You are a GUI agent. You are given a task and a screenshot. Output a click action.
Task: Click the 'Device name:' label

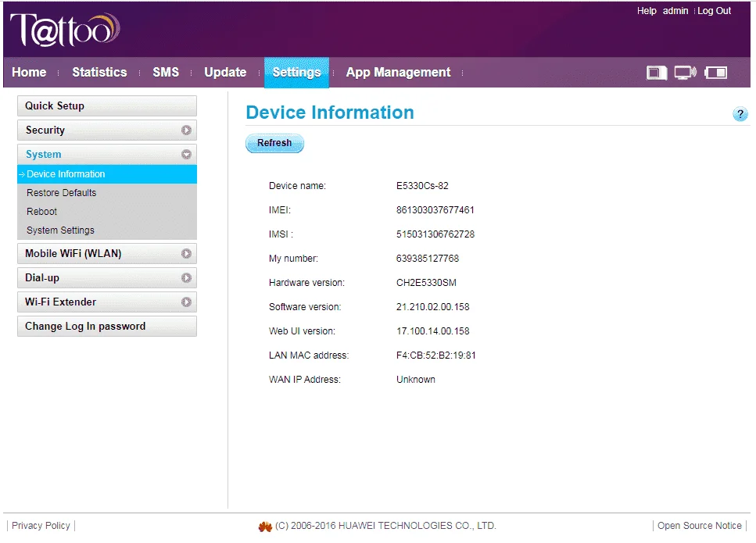298,185
